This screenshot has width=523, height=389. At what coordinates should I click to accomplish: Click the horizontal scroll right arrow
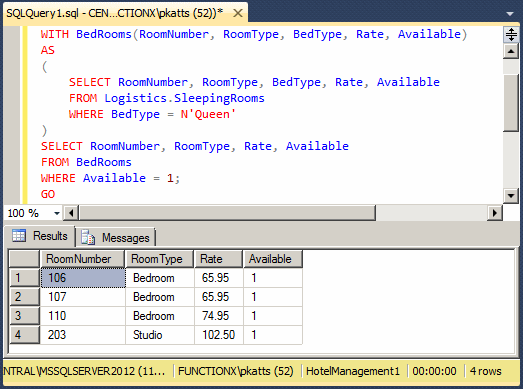pos(495,213)
